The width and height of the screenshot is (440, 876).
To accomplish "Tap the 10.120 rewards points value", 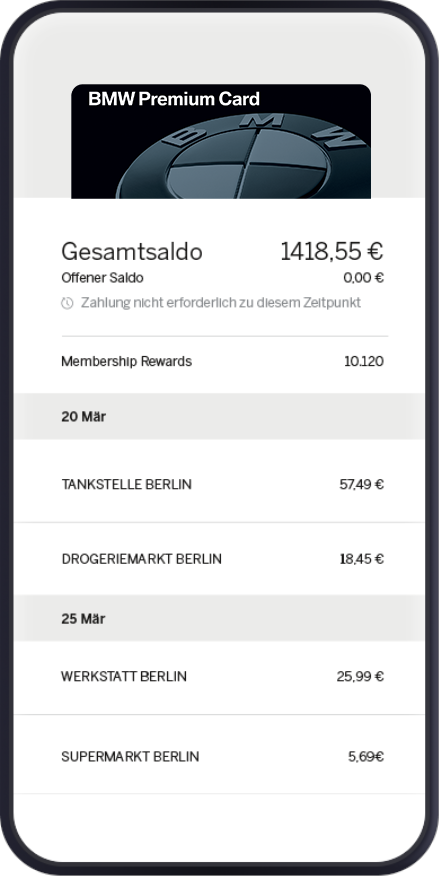I will 364,361.
